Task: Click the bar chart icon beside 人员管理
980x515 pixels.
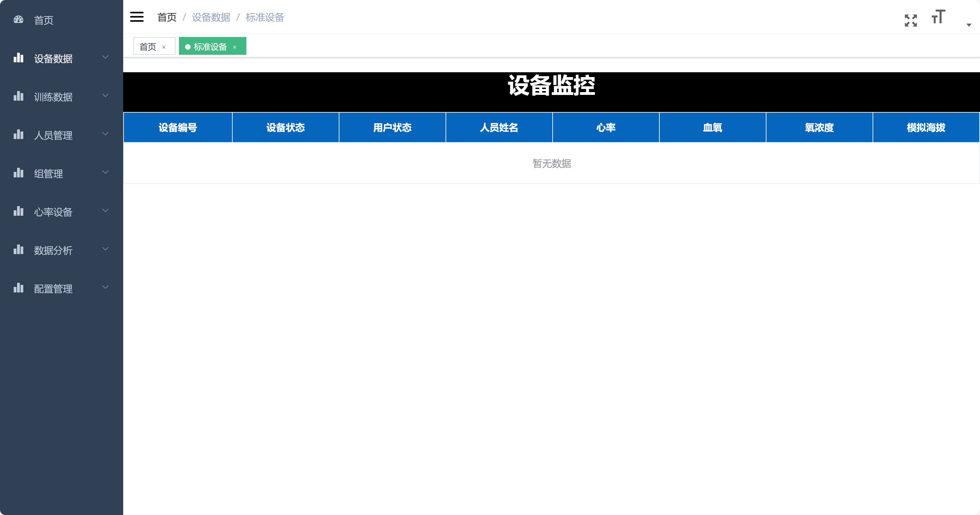Action: coord(18,135)
